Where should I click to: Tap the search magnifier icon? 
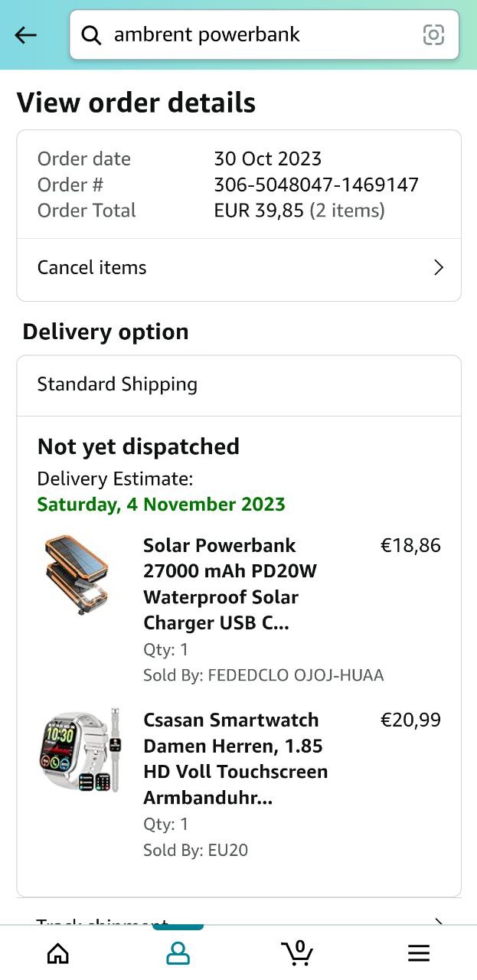pyautogui.click(x=91, y=35)
